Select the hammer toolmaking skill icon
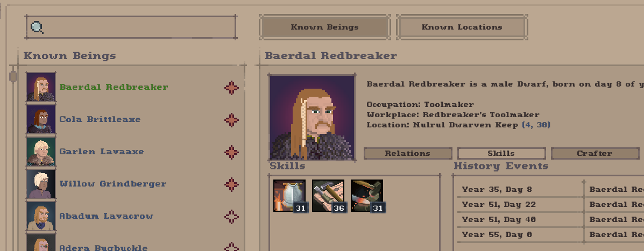 328,196
